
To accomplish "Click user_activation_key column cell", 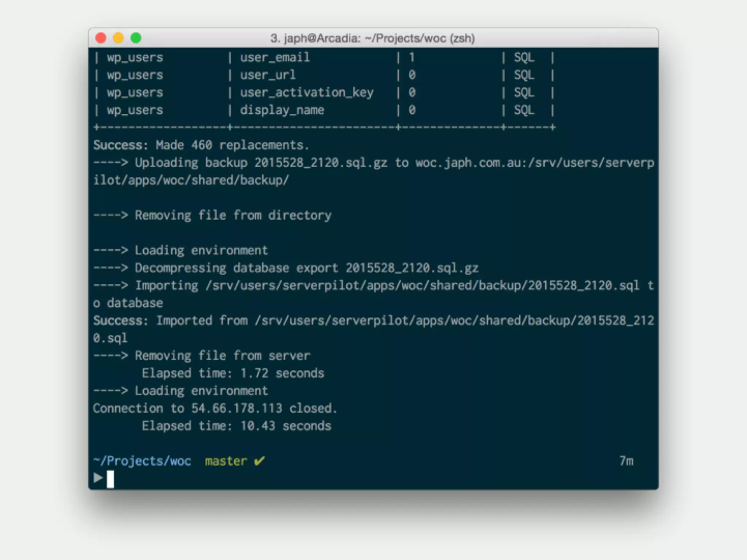I will pos(307,93).
